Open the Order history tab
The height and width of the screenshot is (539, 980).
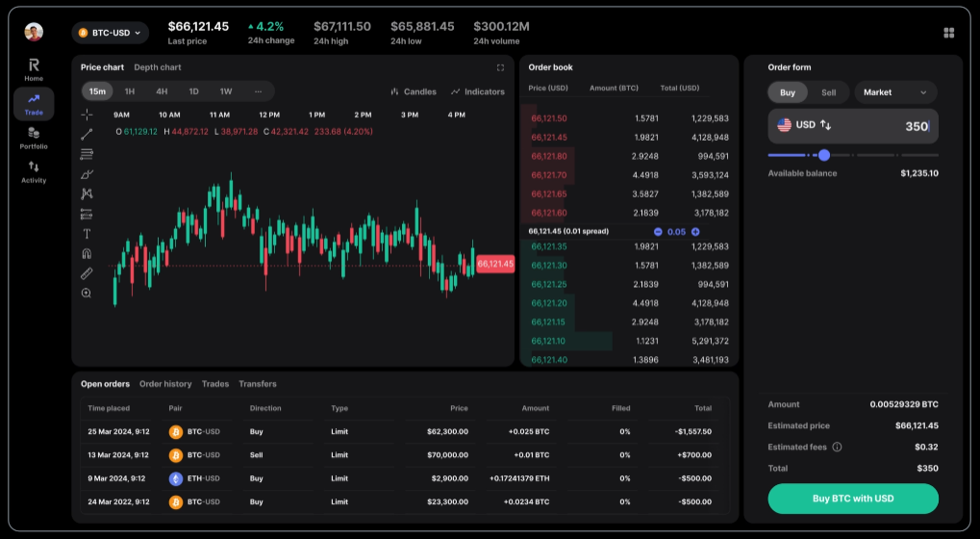click(x=165, y=384)
